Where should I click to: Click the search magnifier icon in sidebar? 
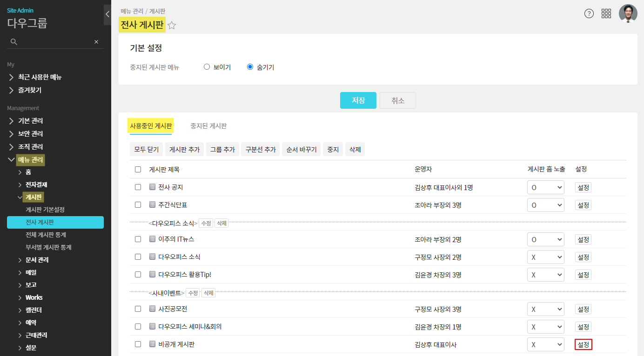click(x=14, y=42)
